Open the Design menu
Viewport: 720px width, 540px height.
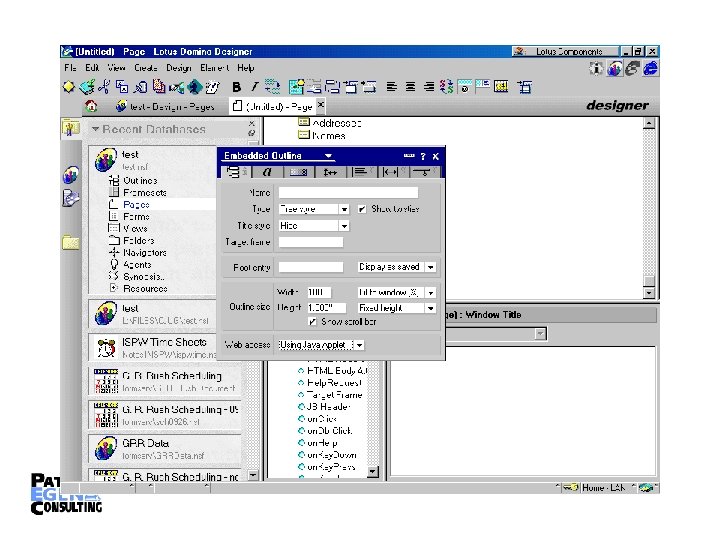179,68
